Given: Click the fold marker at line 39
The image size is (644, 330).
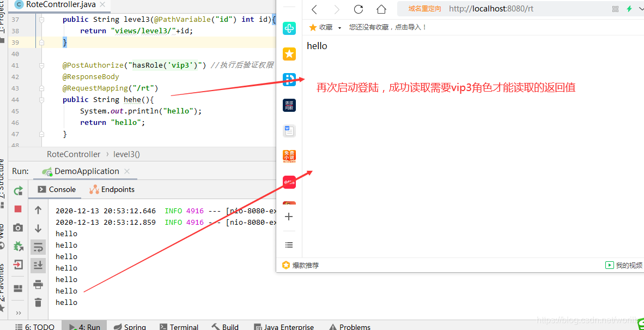Looking at the screenshot, I should 41,43.
